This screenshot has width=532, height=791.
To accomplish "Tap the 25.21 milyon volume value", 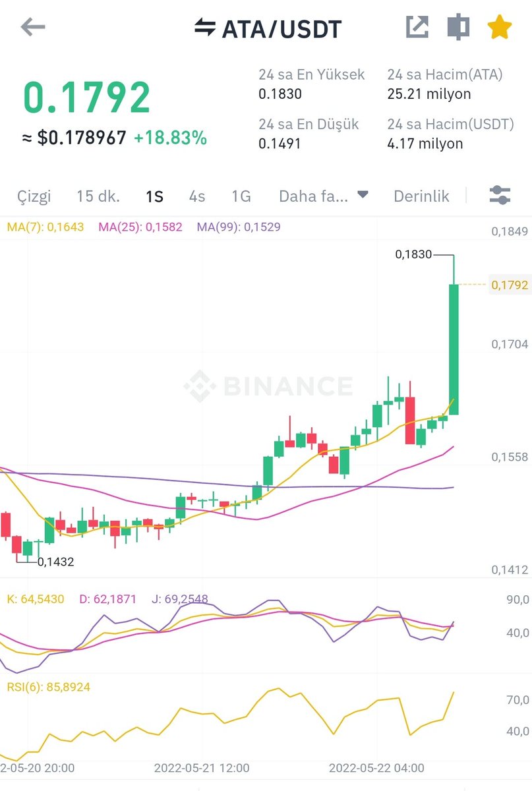I will (x=429, y=94).
